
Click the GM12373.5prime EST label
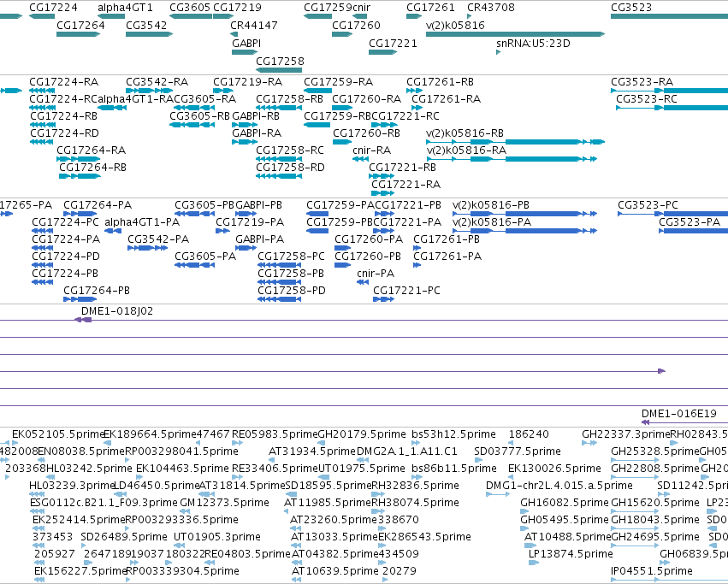225,503
